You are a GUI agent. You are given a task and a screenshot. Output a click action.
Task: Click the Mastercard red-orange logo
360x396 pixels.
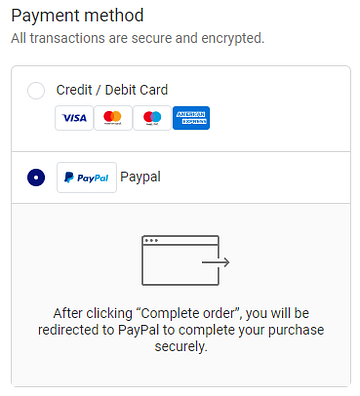coord(113,118)
